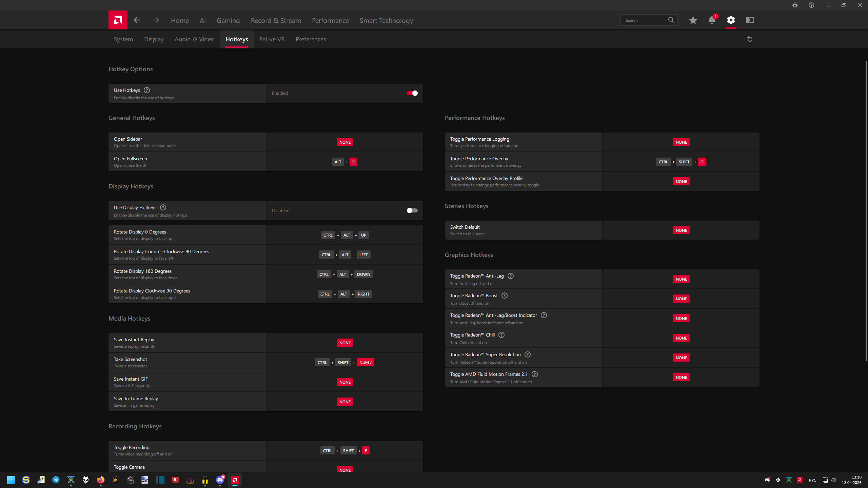
Task: Open the Gaming menu
Action: pyautogui.click(x=228, y=21)
